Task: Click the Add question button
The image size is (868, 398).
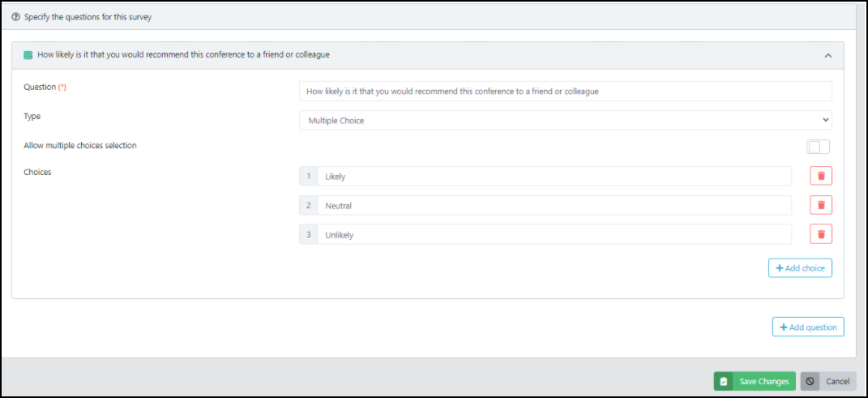Action: 808,327
